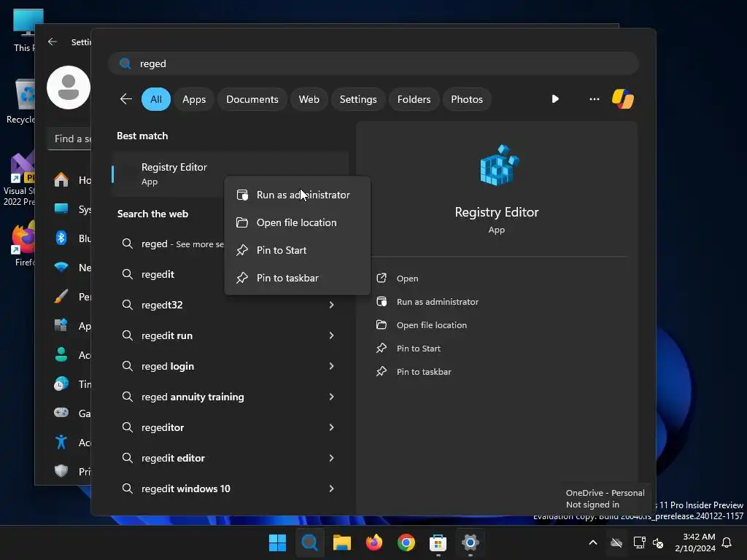Click the play arrow to show more filters
The image size is (747, 560).
click(555, 99)
